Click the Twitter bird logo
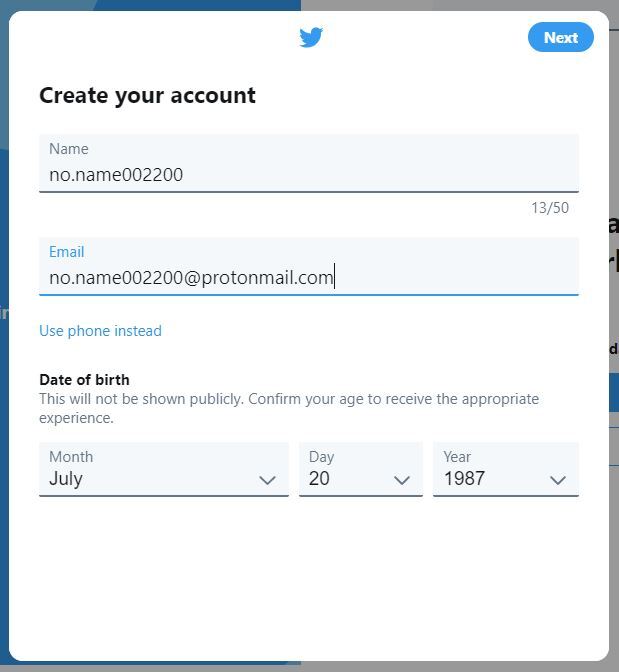The image size is (619, 672). 311,38
